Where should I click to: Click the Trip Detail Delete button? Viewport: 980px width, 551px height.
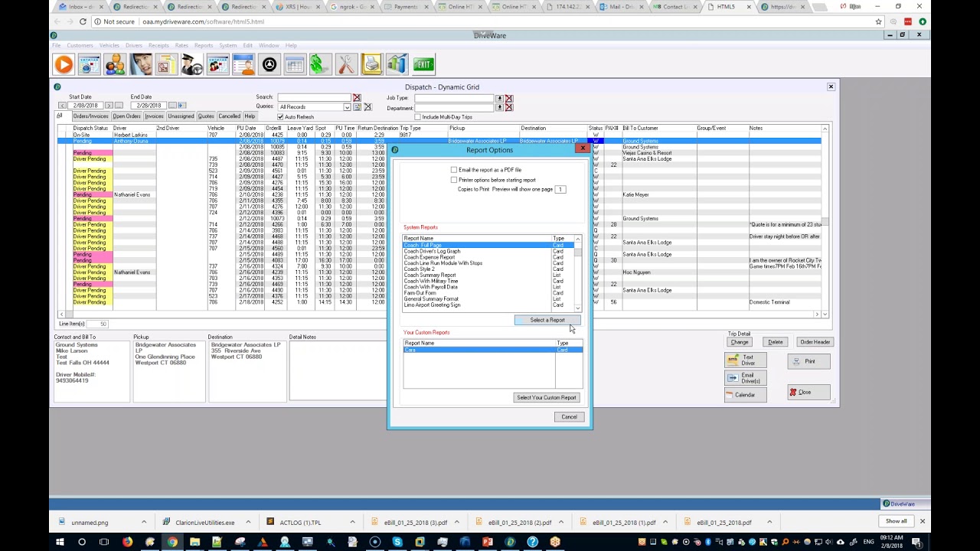point(775,342)
